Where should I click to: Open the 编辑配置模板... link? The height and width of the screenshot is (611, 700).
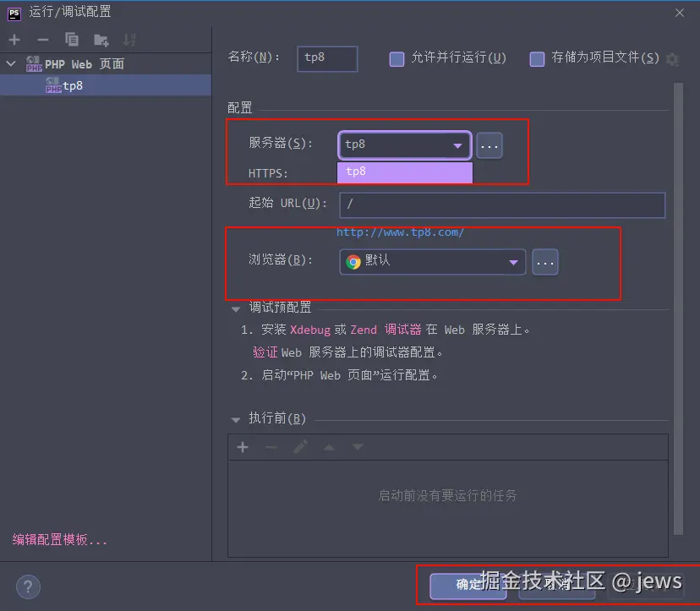point(60,540)
